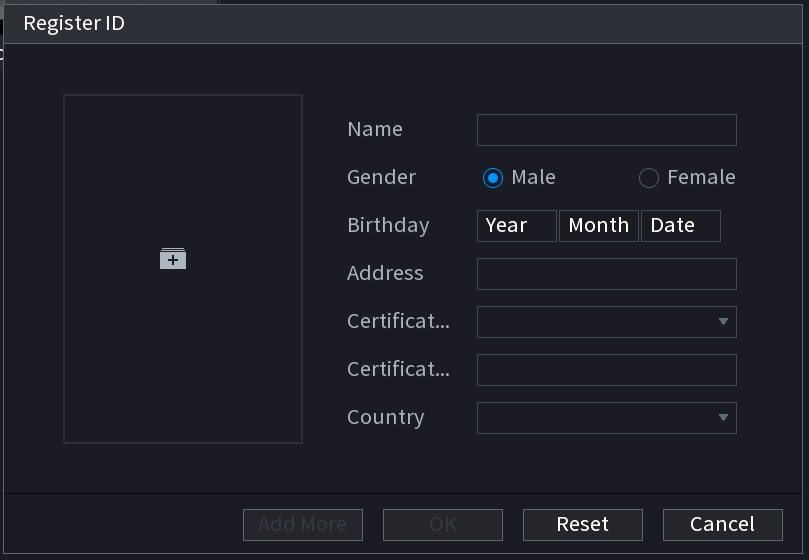809x560 pixels.
Task: Select the Female radio button
Action: tap(649, 178)
